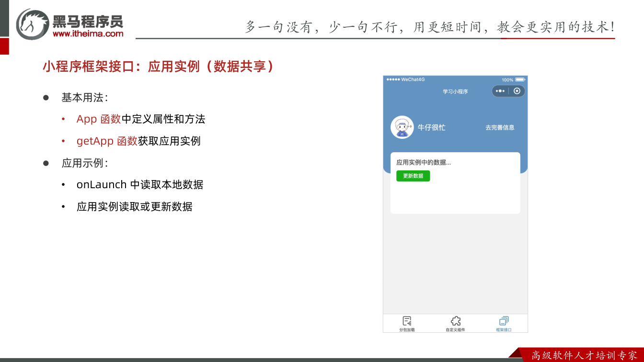The image size is (644, 362).
Task: Tap the green 更新数据 button
Action: tap(413, 176)
